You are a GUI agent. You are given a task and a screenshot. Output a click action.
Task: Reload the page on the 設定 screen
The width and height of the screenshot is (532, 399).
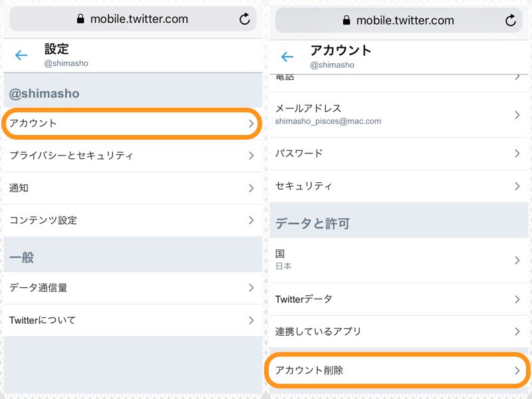(245, 19)
